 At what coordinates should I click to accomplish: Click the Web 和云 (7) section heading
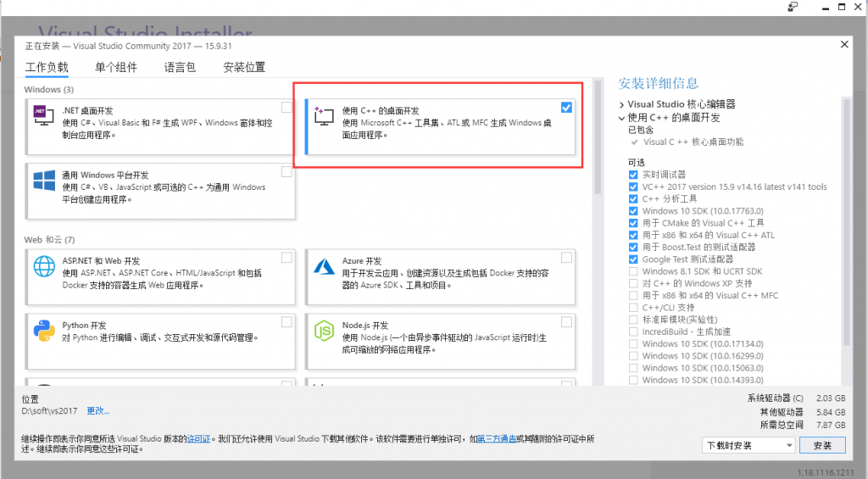49,240
